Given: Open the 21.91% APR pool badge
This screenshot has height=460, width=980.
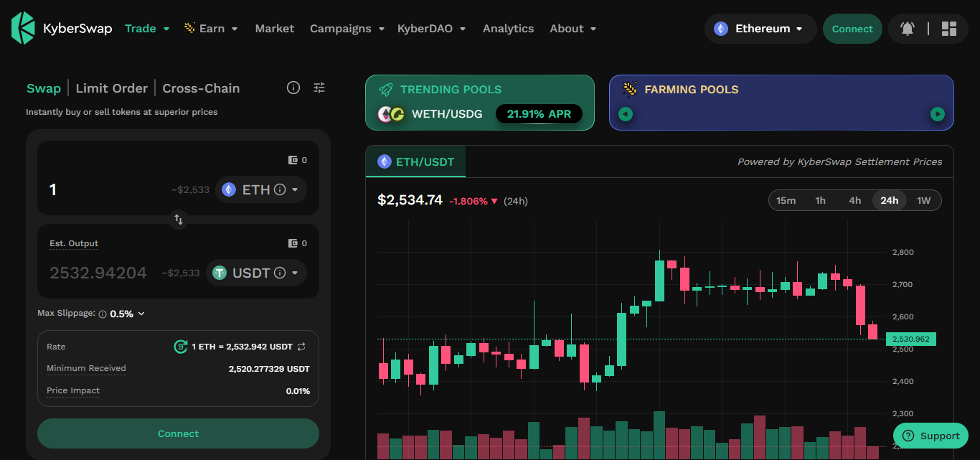Looking at the screenshot, I should [x=539, y=114].
